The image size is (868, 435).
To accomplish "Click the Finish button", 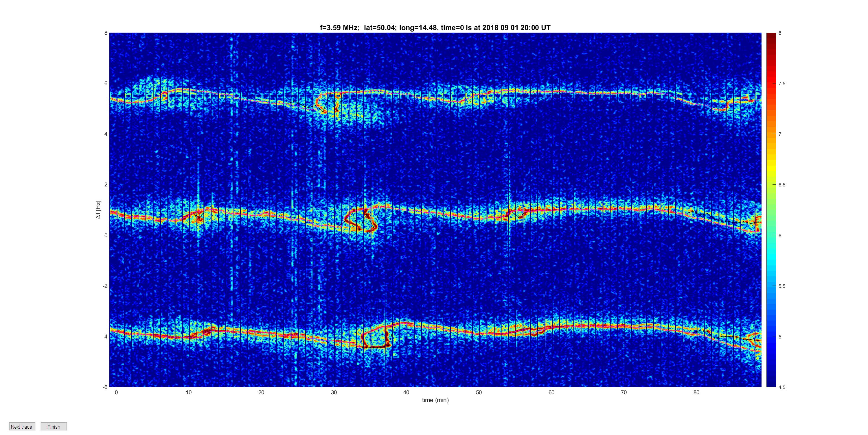I will [x=54, y=427].
